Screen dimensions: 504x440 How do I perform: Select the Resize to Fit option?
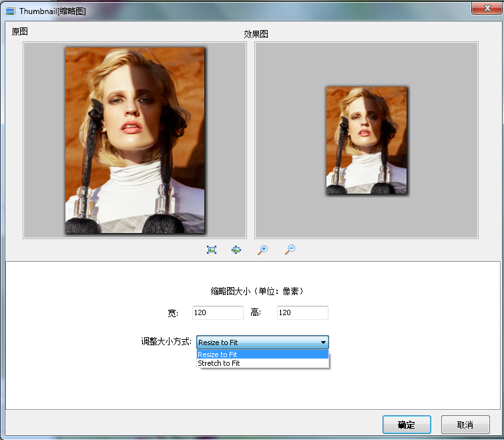262,355
